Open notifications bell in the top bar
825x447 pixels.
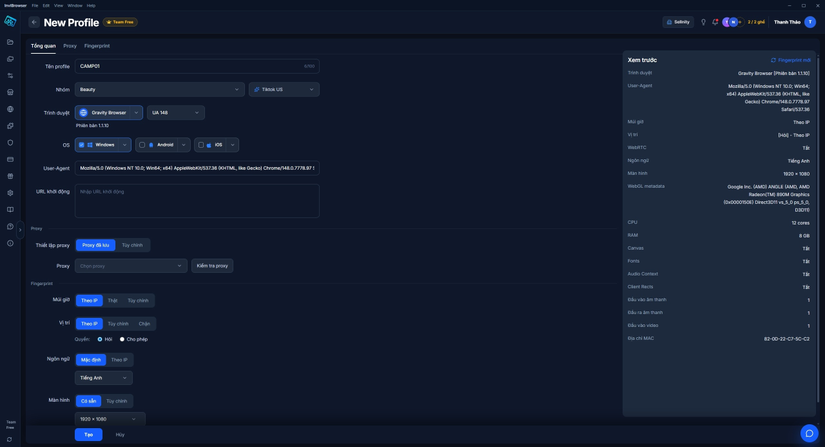click(715, 22)
